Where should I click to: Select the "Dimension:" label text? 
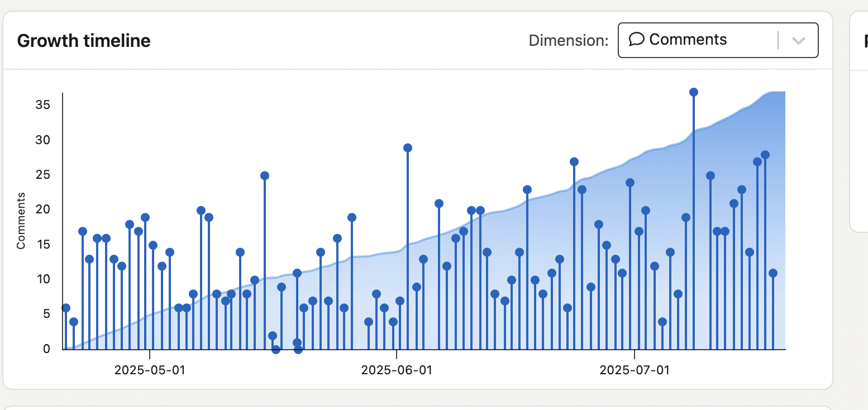tap(569, 41)
